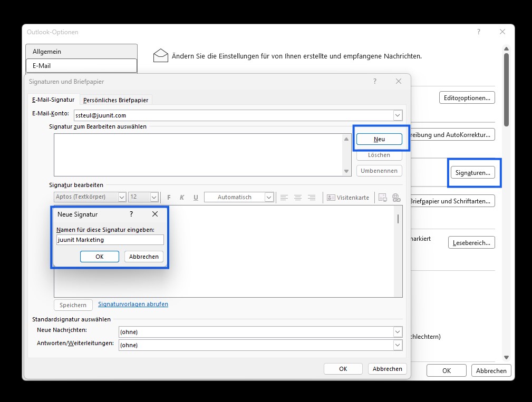Screen dimensions: 532x402
Task: Click the Umbenennen button
Action: [x=379, y=171]
